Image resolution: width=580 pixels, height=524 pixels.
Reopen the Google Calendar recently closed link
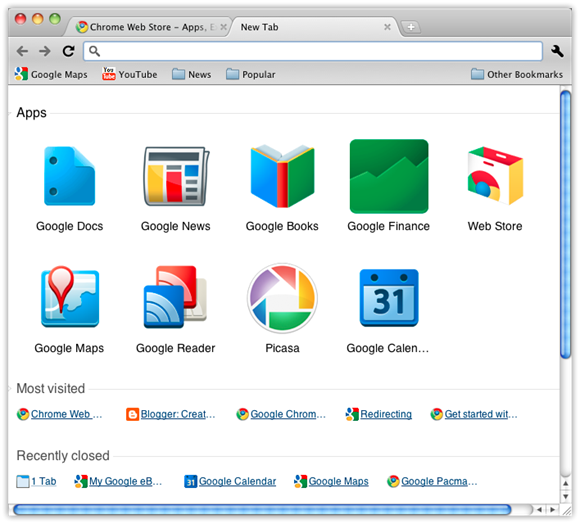[x=230, y=481]
